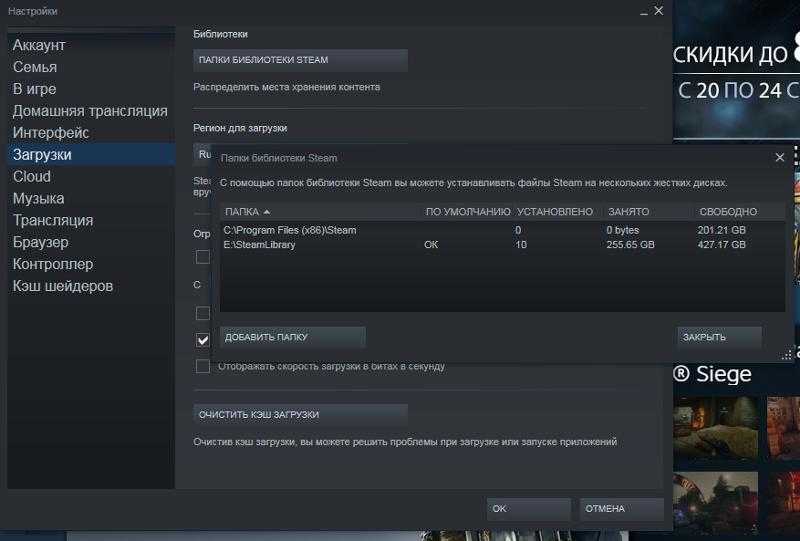800x541 pixels.
Task: Select Кэш шейдеров in the sidebar
Action: pos(63,286)
